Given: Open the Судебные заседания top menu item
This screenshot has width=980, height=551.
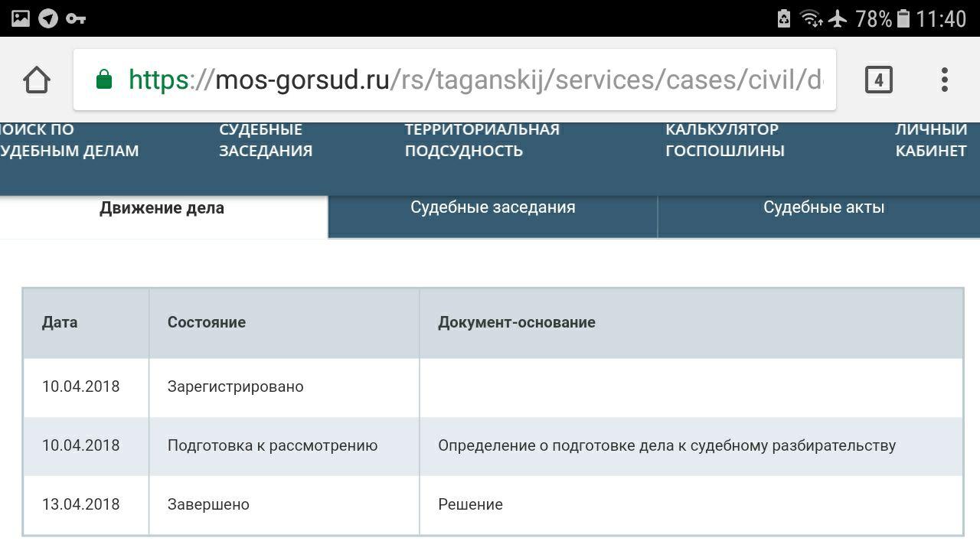Looking at the screenshot, I should coord(266,140).
